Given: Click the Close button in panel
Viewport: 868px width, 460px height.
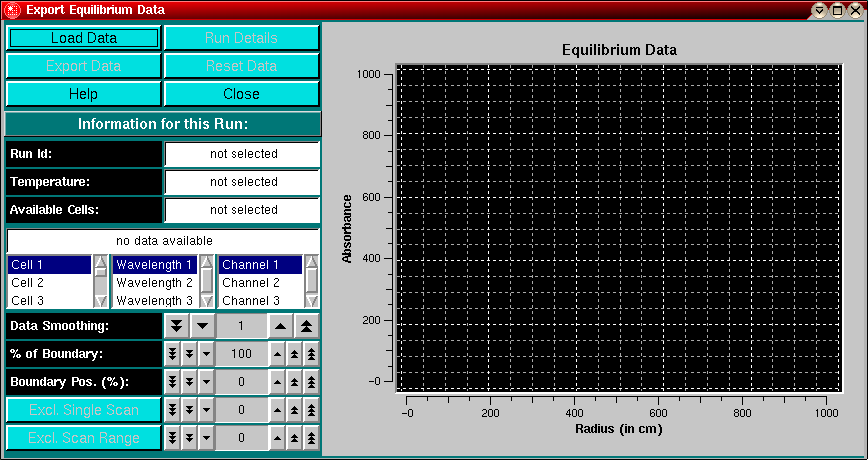Looking at the screenshot, I should pos(241,94).
